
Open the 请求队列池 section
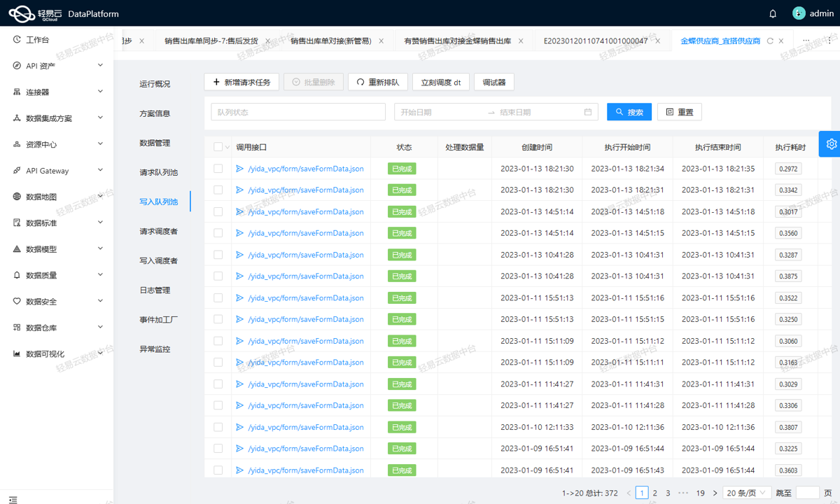pos(158,172)
